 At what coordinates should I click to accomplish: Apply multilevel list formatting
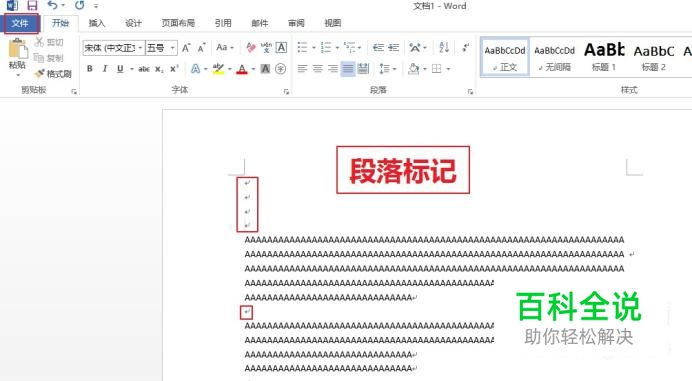(x=350, y=47)
